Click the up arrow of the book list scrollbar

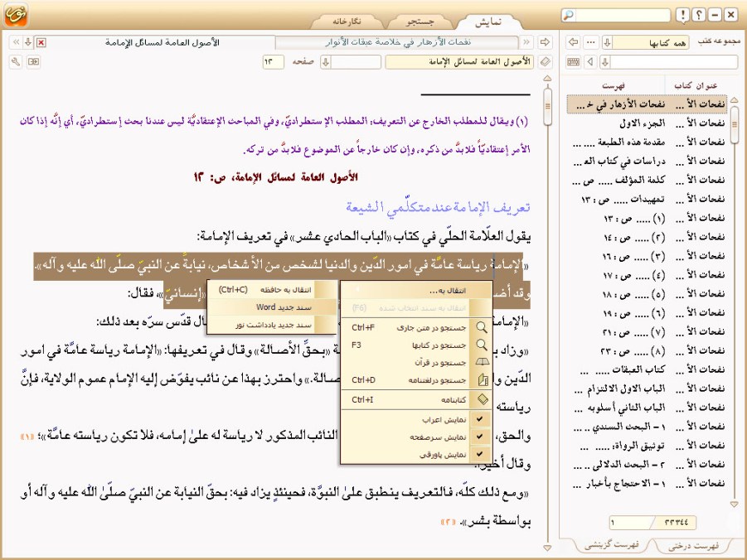pyautogui.click(x=734, y=100)
